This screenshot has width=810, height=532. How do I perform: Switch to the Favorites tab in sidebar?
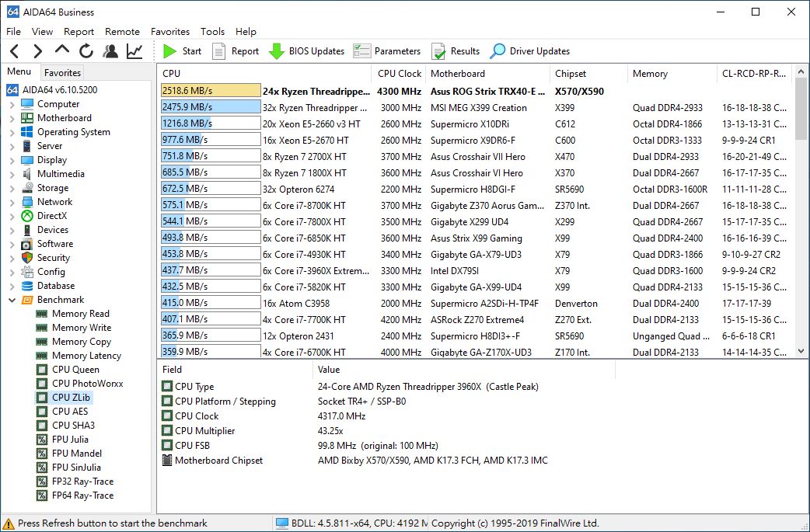[x=62, y=73]
